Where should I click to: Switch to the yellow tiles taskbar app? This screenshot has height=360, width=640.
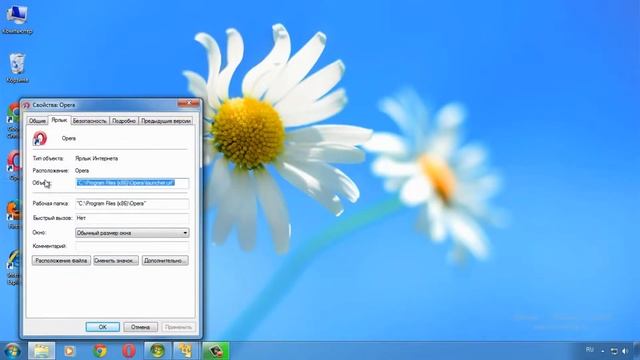point(186,351)
